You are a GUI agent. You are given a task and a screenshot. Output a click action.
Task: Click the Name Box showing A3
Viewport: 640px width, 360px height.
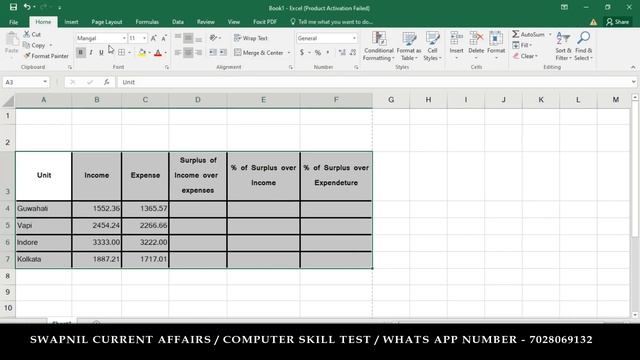[x=26, y=82]
